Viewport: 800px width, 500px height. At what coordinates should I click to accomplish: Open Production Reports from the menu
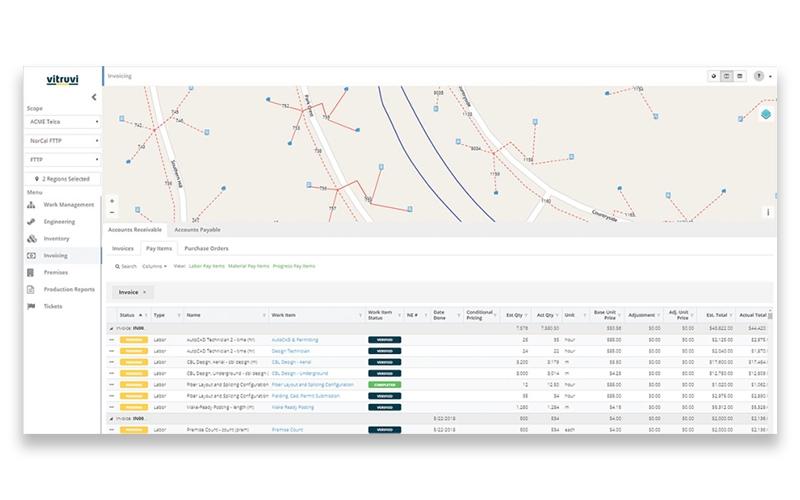click(69, 289)
